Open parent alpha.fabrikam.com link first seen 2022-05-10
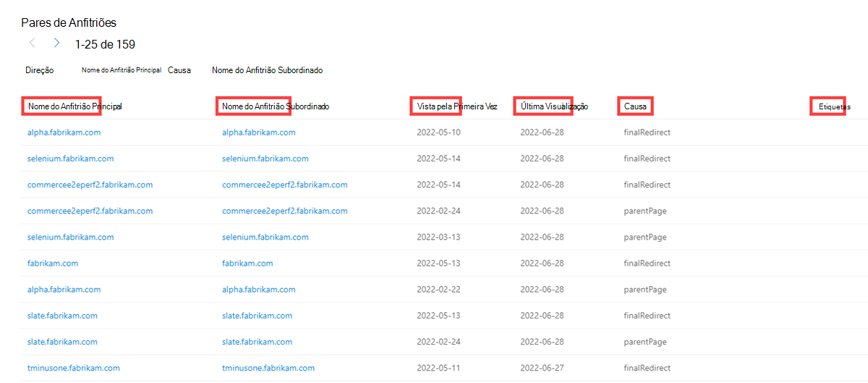The height and width of the screenshot is (383, 868). pyautogui.click(x=64, y=132)
